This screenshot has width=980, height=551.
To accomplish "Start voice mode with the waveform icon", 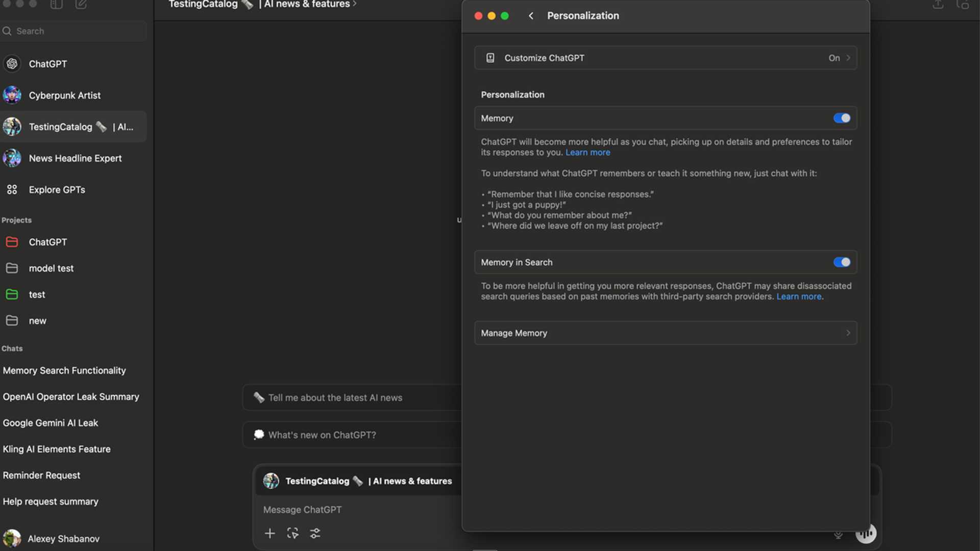I will tap(866, 533).
